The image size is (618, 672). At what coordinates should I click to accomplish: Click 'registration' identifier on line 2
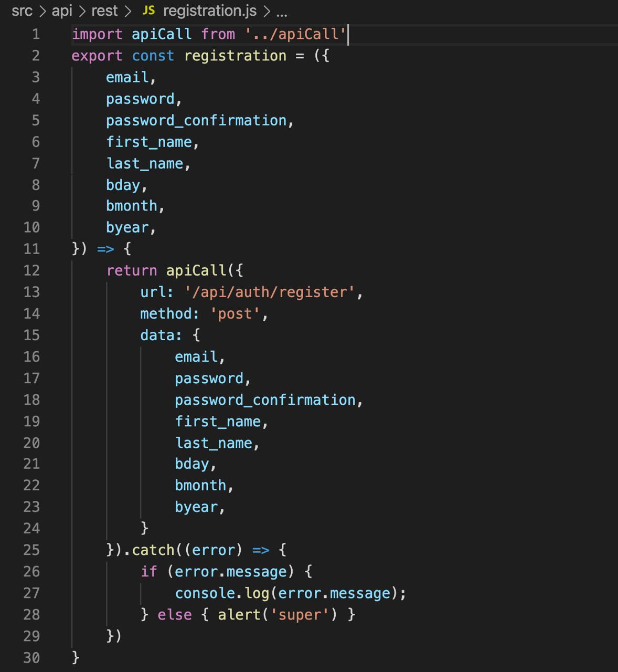click(236, 56)
